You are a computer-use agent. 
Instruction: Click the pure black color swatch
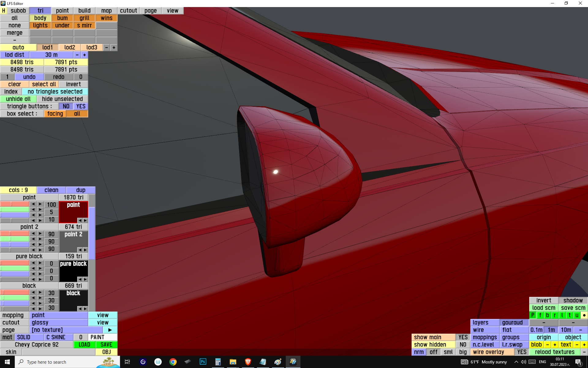(73, 270)
